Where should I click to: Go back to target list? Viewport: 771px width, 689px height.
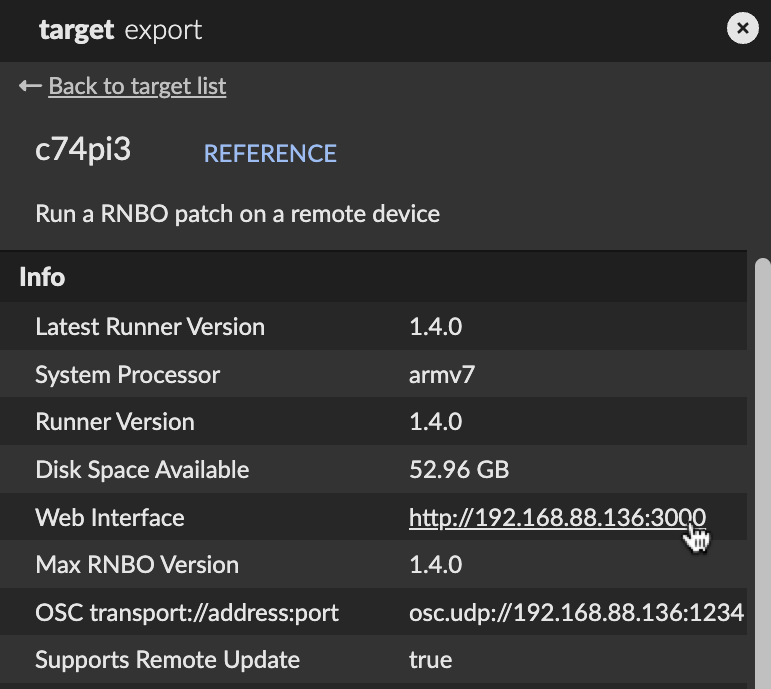point(137,87)
